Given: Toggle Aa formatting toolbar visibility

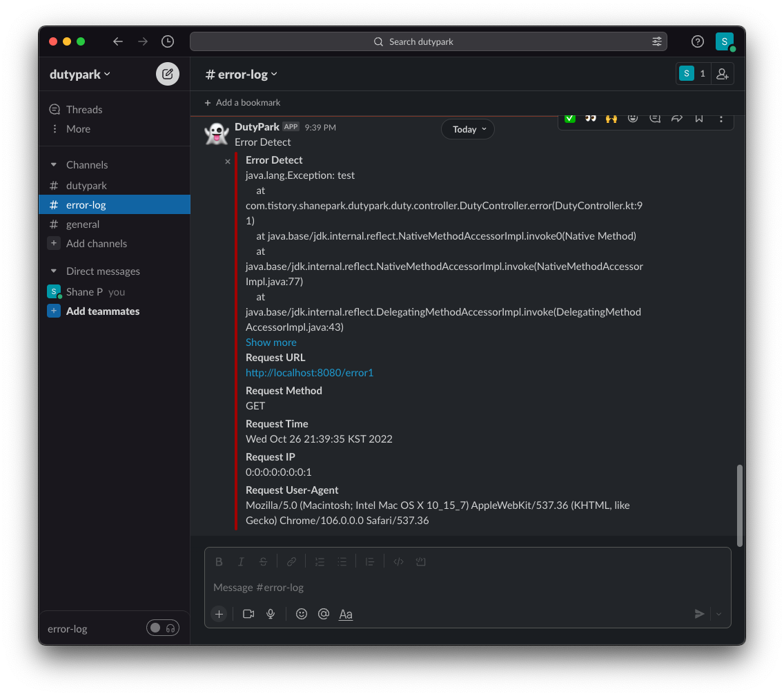Looking at the screenshot, I should tap(346, 614).
